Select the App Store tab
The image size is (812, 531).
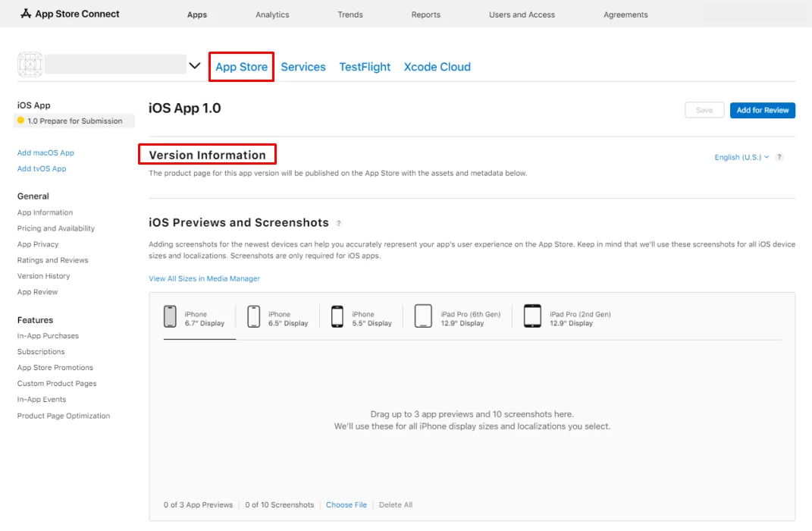[241, 67]
